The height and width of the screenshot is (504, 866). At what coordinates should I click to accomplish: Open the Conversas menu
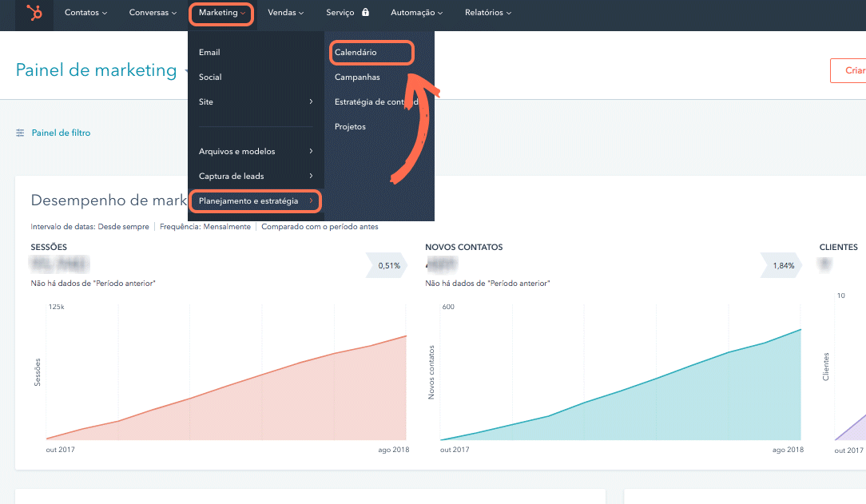tap(153, 12)
